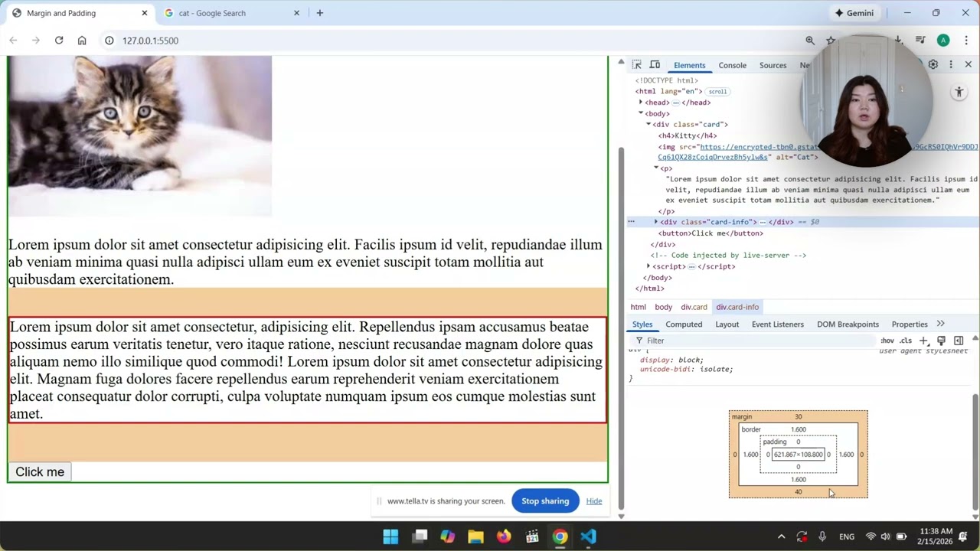
Task: Toggle the computed styles sidebar icon
Action: pos(959,341)
